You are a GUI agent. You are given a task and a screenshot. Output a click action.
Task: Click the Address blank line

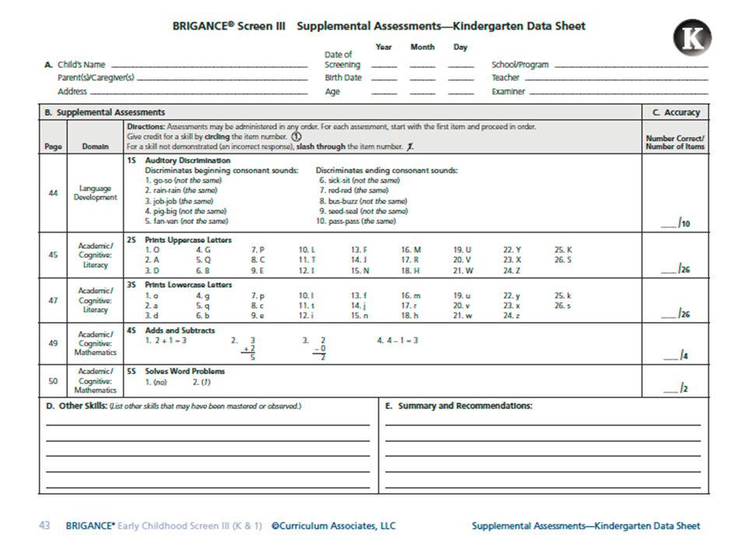tap(198, 93)
